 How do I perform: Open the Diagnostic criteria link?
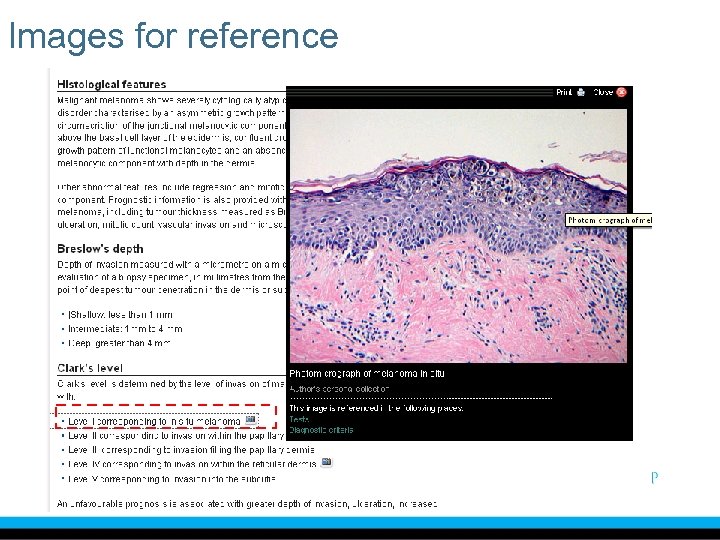[x=321, y=430]
